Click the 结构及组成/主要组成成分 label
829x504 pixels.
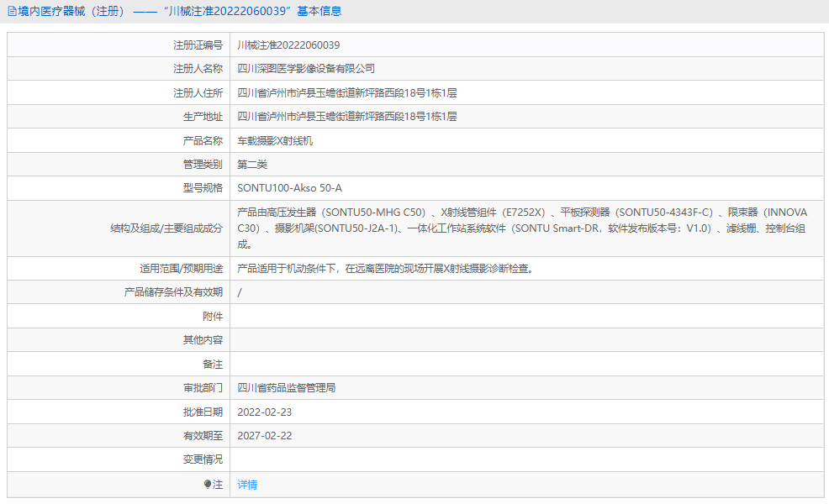click(166, 228)
